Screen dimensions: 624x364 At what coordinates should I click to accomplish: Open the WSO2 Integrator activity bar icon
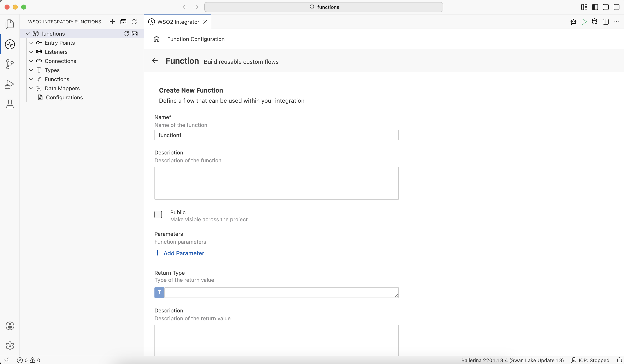point(10,44)
